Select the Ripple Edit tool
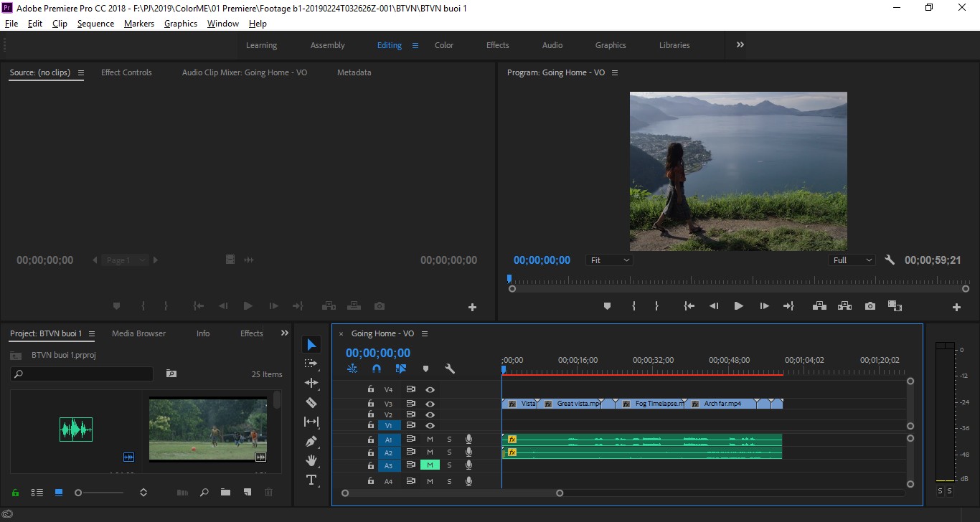 click(x=311, y=383)
